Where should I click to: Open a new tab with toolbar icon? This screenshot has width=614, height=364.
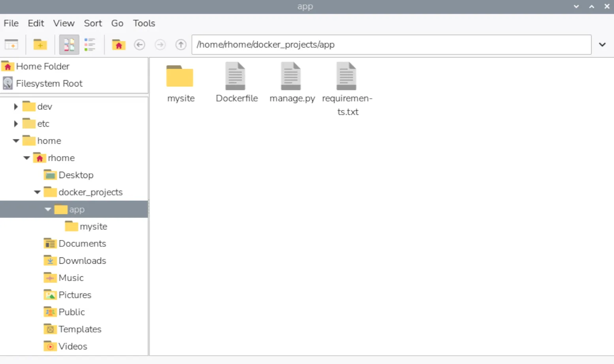click(11, 45)
